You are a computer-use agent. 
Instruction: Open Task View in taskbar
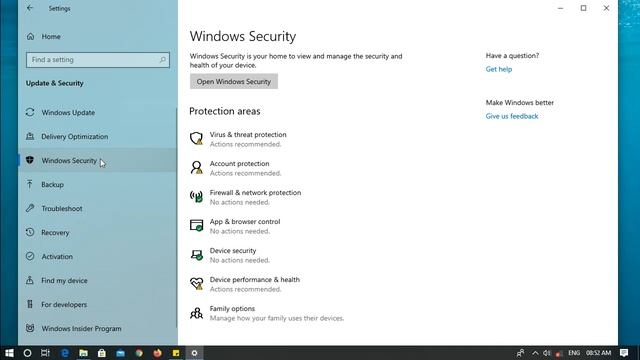click(x=45, y=353)
